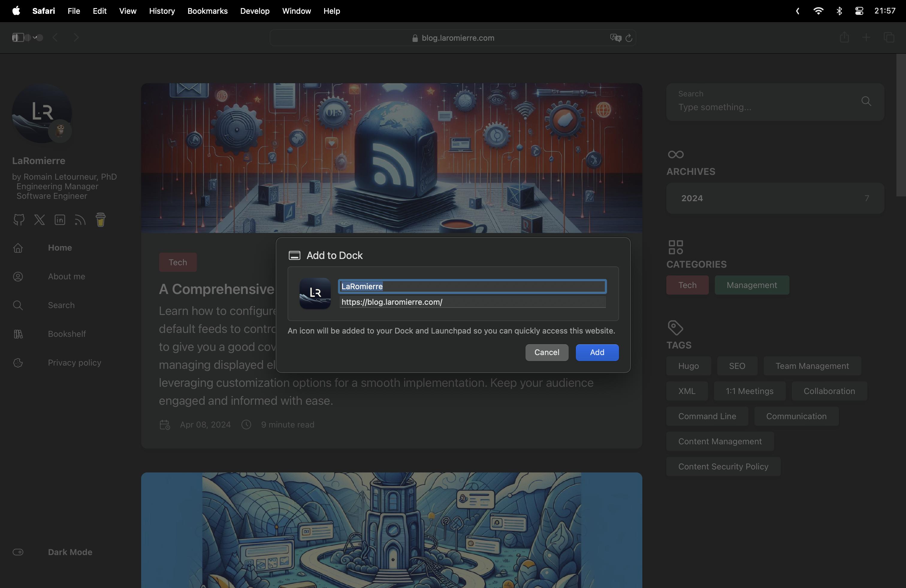Click the Bluetooth menu bar icon

[839, 11]
